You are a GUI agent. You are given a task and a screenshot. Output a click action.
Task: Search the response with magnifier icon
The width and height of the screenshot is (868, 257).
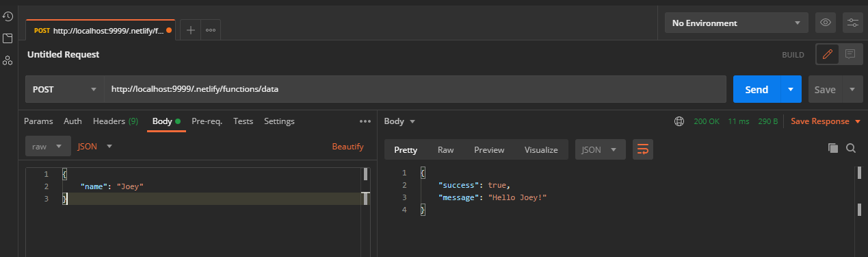point(851,148)
